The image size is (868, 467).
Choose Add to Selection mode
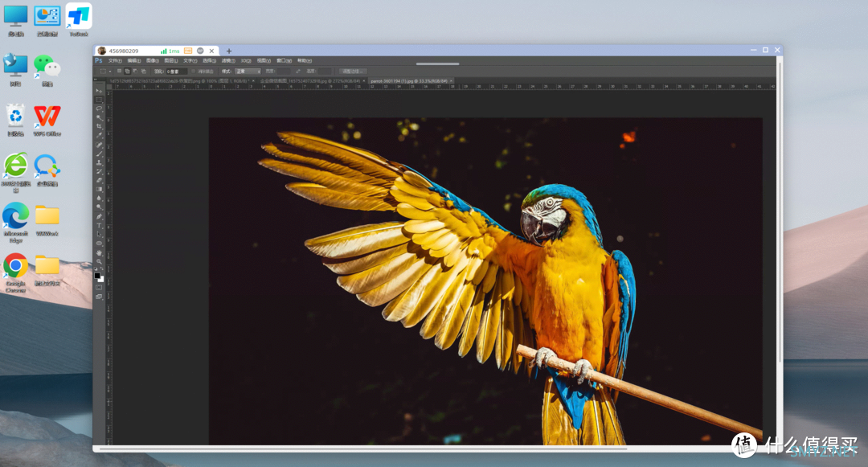pyautogui.click(x=127, y=72)
